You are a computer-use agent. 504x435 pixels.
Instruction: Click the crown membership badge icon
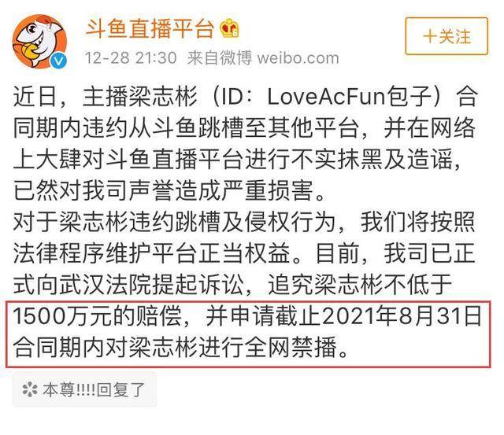[x=229, y=28]
